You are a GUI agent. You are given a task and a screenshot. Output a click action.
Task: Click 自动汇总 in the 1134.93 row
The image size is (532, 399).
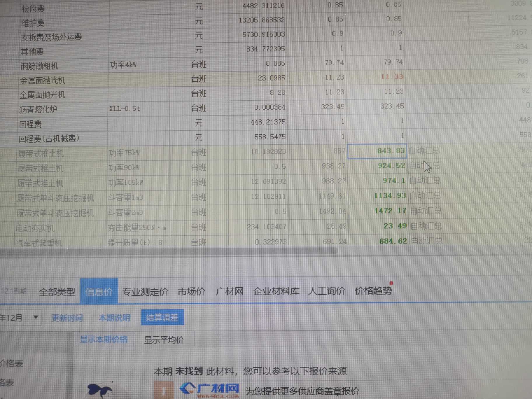[425, 195]
